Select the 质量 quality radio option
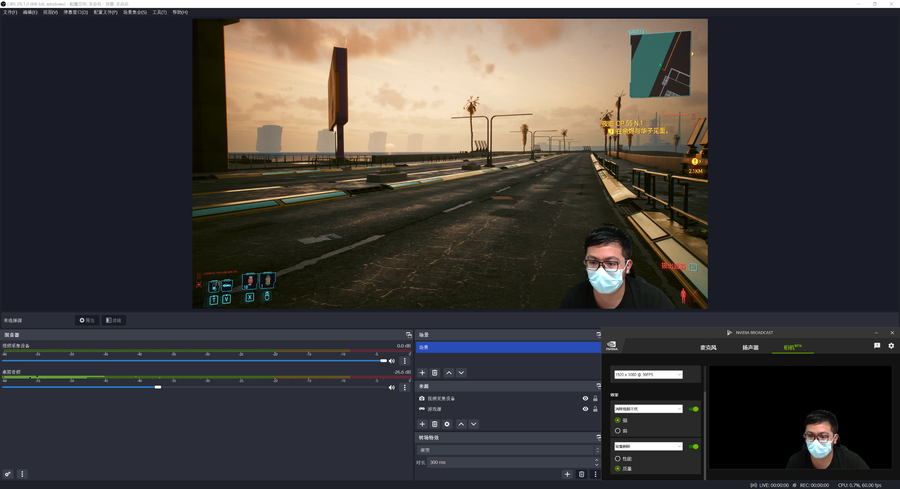 tap(618, 468)
